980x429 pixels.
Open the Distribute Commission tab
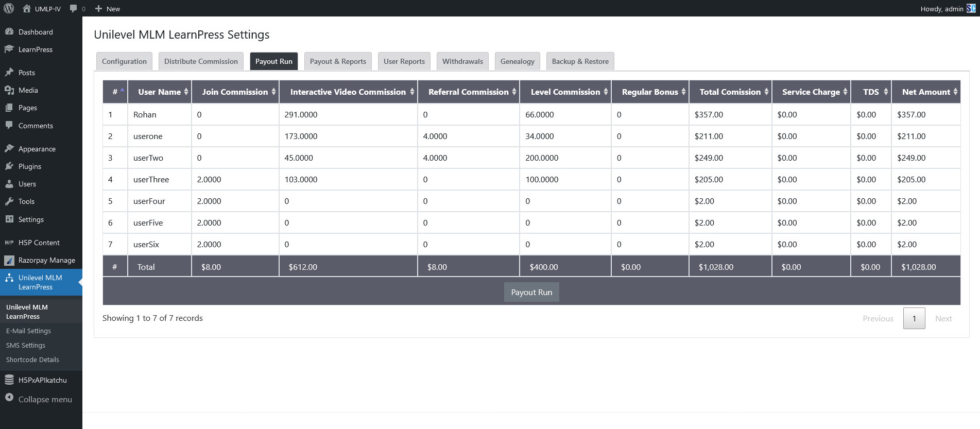201,61
